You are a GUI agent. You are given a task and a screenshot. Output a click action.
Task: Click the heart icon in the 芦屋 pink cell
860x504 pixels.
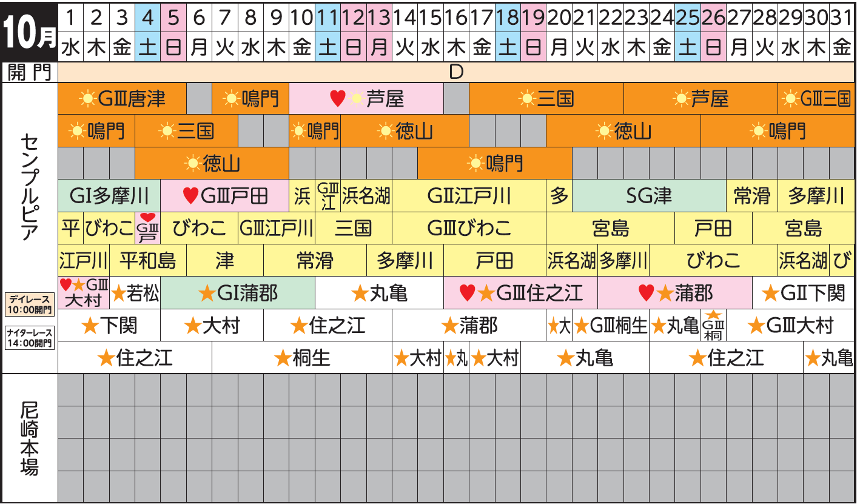pyautogui.click(x=337, y=98)
